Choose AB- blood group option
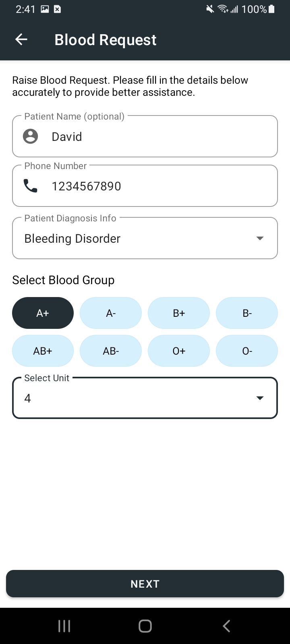 coord(111,351)
